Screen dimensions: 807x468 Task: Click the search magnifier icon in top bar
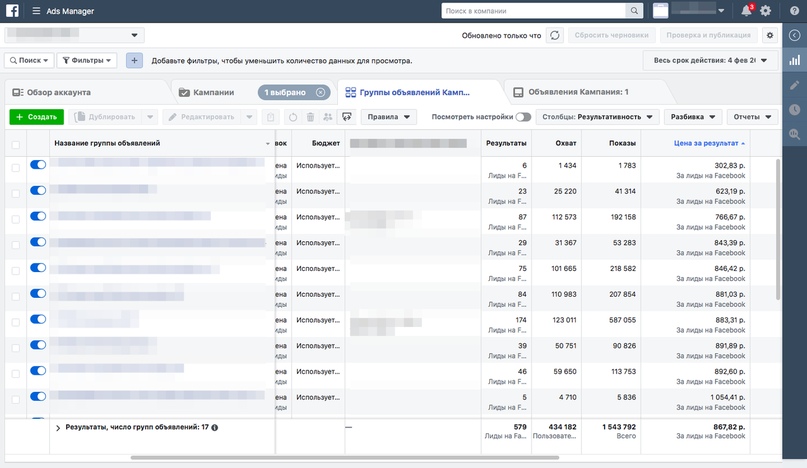[634, 11]
